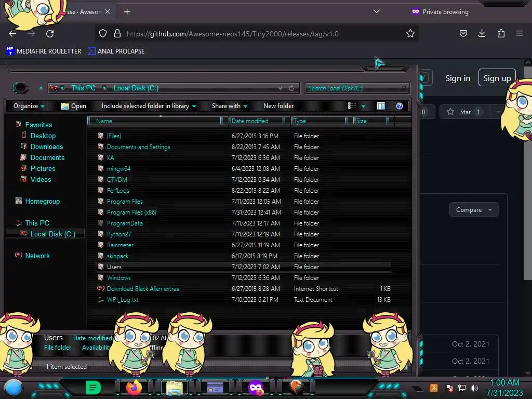Viewport: 532px width, 399px height.
Task: Select the mingw64 folder row
Action: 243,169
